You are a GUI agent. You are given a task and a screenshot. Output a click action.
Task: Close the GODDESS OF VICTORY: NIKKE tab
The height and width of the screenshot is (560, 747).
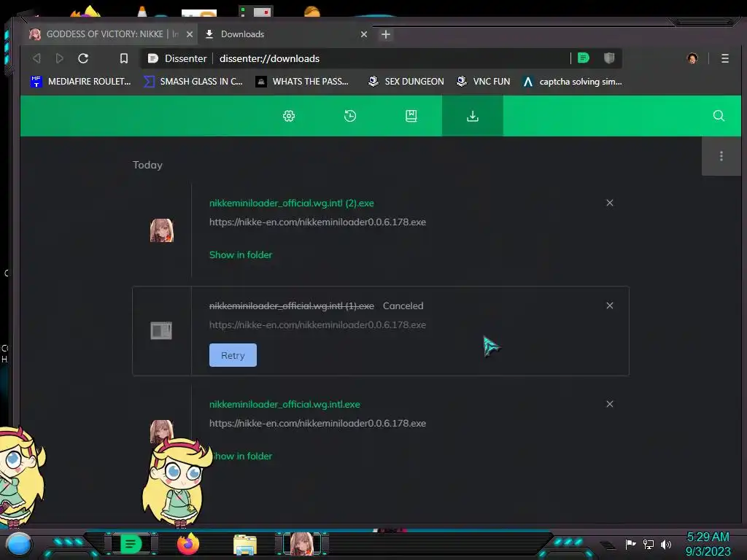pyautogui.click(x=190, y=34)
